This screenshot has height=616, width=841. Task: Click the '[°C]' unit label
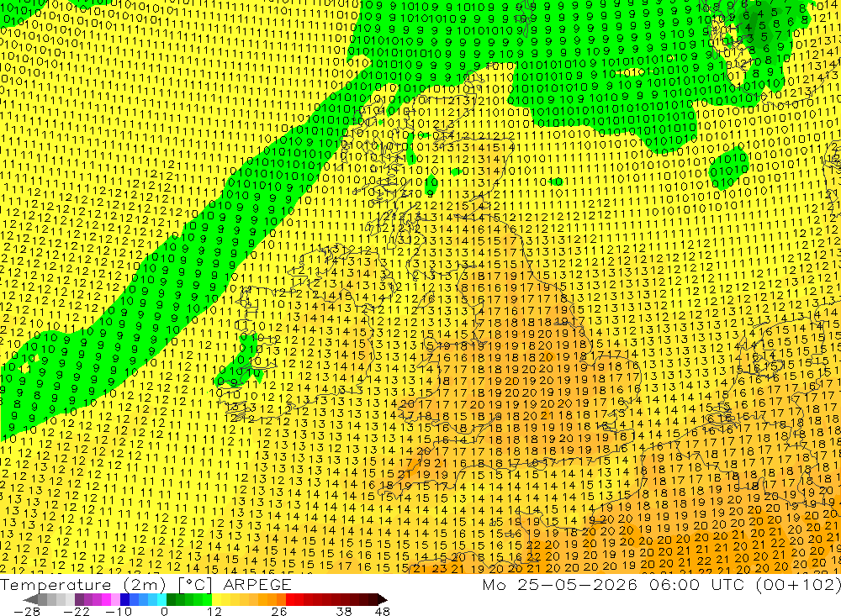195,585
